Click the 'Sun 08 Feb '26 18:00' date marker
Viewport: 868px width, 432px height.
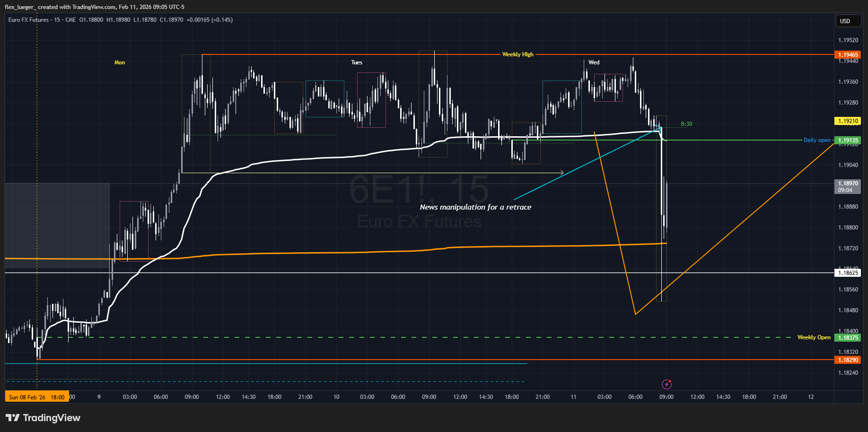point(37,397)
